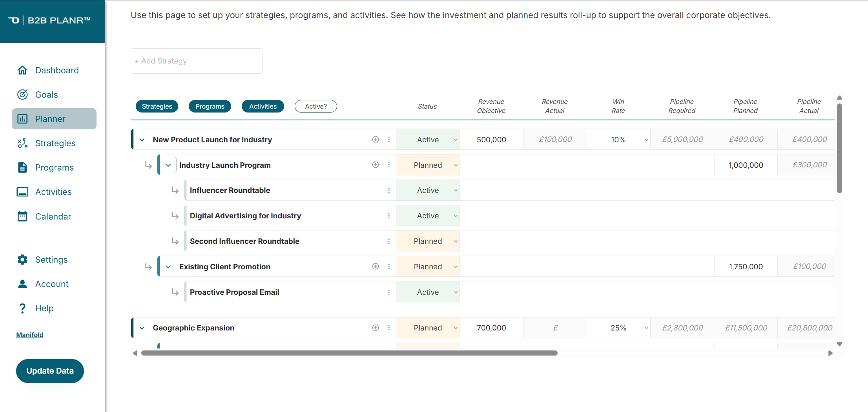The image size is (868, 412).
Task: Click the Goals target icon
Action: (22, 94)
